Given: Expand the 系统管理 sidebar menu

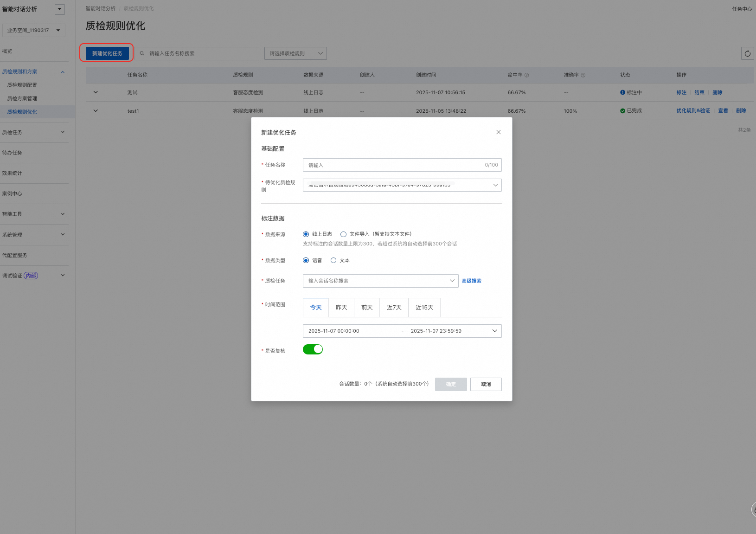Looking at the screenshot, I should 63,235.
